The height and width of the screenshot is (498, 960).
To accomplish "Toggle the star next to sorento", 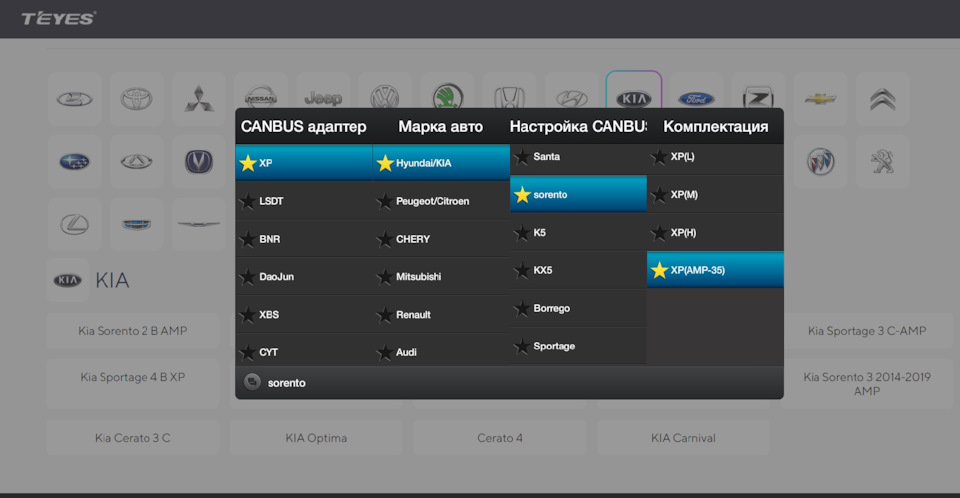I will (522, 195).
